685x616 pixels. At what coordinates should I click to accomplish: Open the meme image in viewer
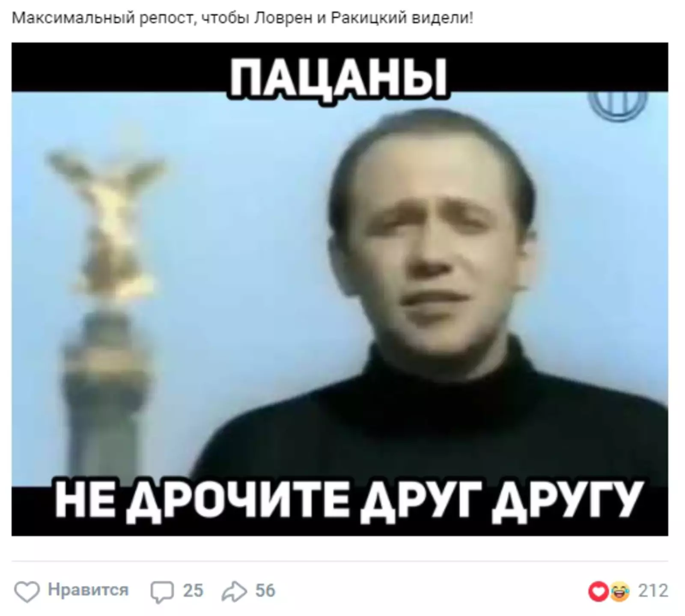click(x=340, y=289)
